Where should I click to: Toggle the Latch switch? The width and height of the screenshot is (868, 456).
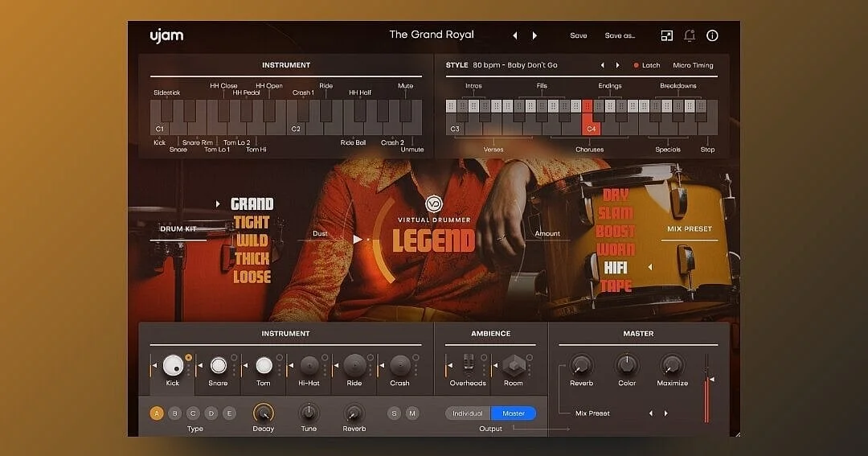click(x=647, y=65)
